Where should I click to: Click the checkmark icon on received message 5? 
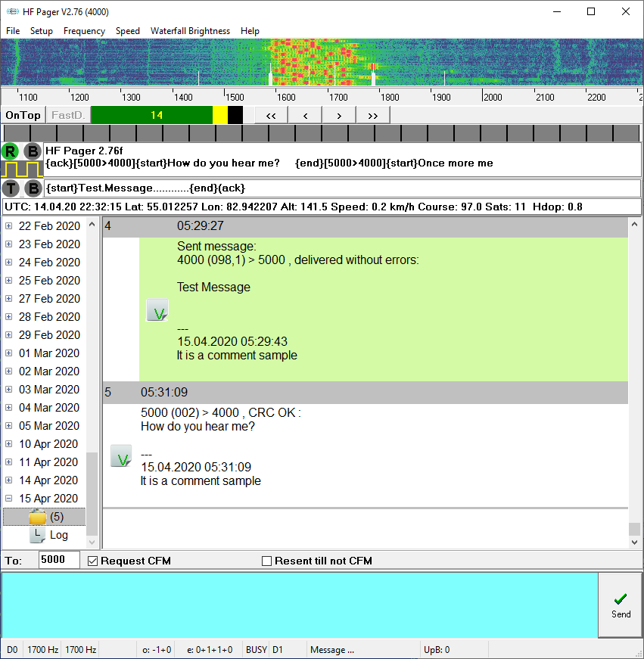[x=121, y=456]
